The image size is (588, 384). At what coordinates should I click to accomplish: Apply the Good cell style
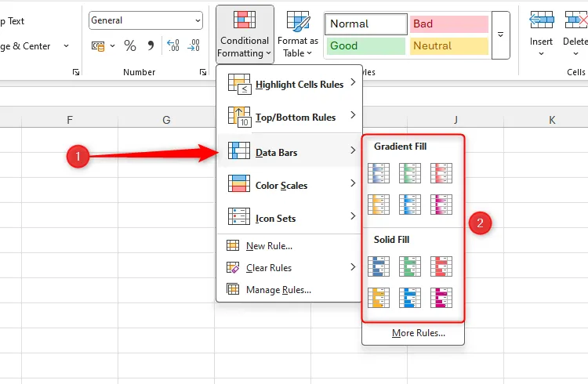[x=365, y=45]
